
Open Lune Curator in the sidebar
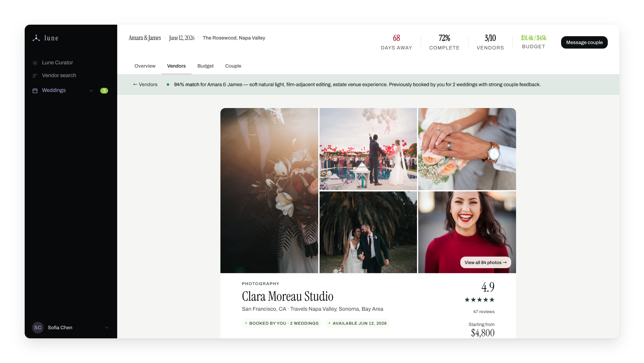57,63
